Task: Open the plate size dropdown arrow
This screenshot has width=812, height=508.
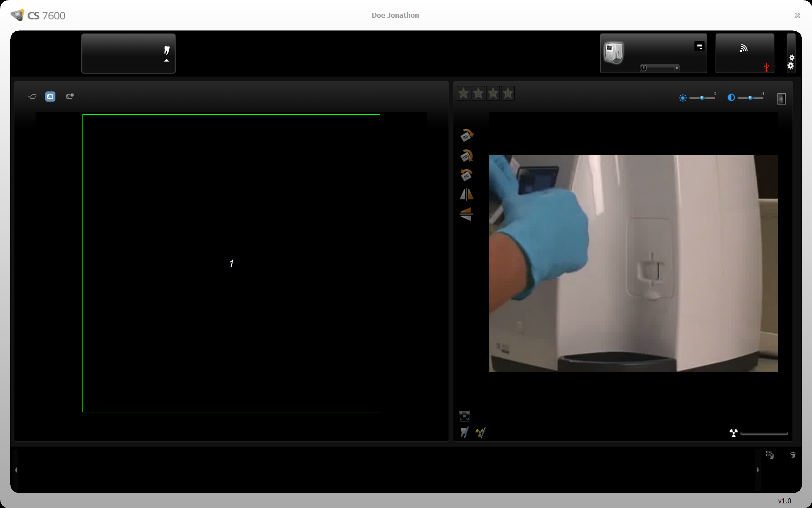Action: (677, 68)
